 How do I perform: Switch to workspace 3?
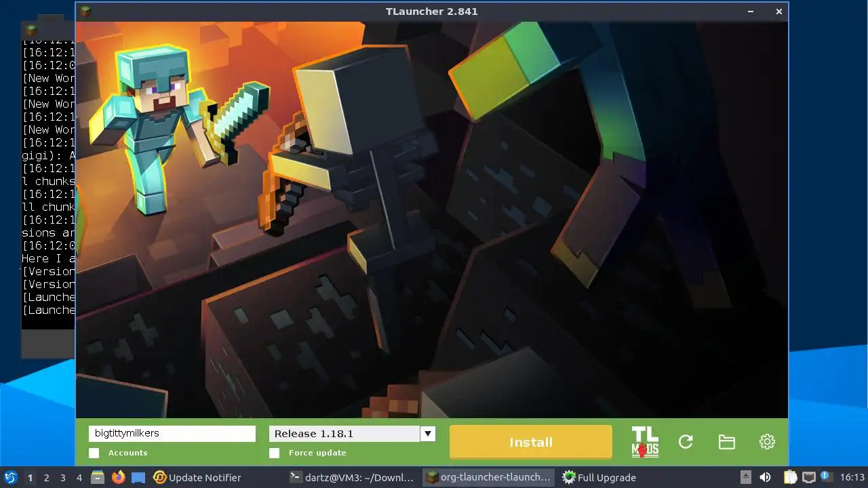click(x=62, y=478)
